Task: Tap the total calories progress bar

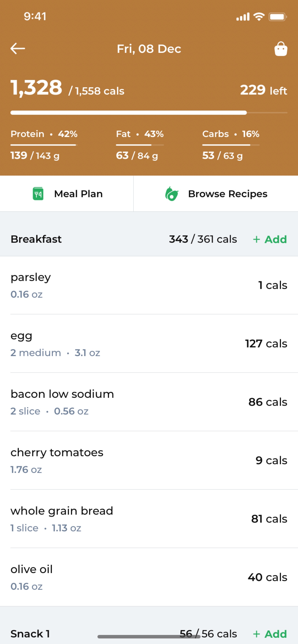Action: [x=149, y=113]
